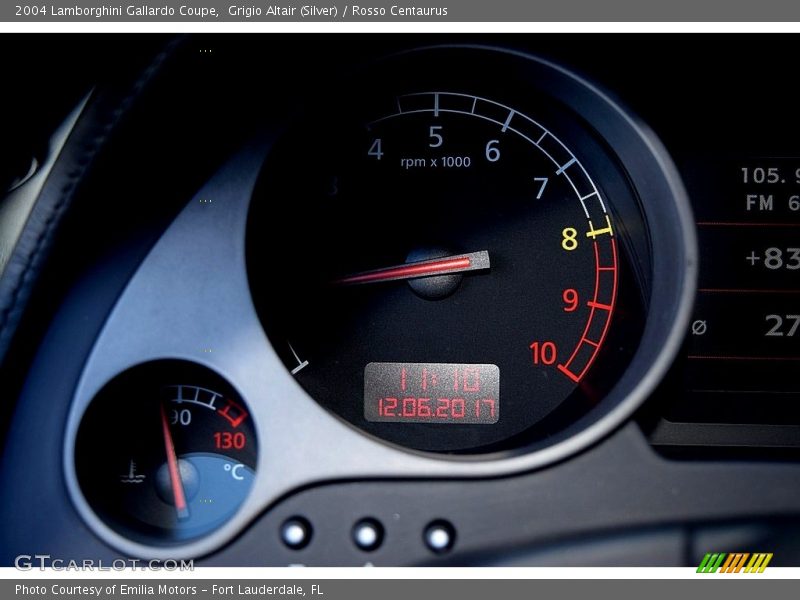Click the +83 temperature readout
800x600 pixels.
[x=772, y=258]
